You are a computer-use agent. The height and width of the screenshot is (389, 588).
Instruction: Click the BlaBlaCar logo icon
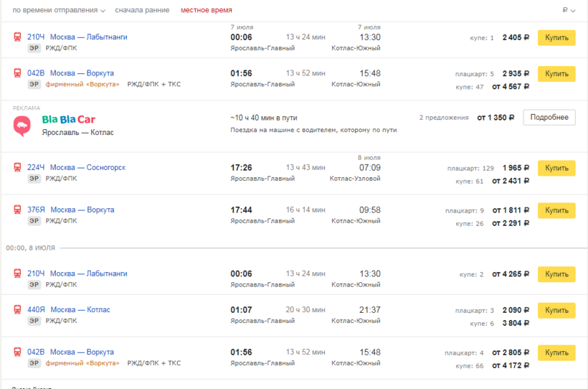pos(22,126)
